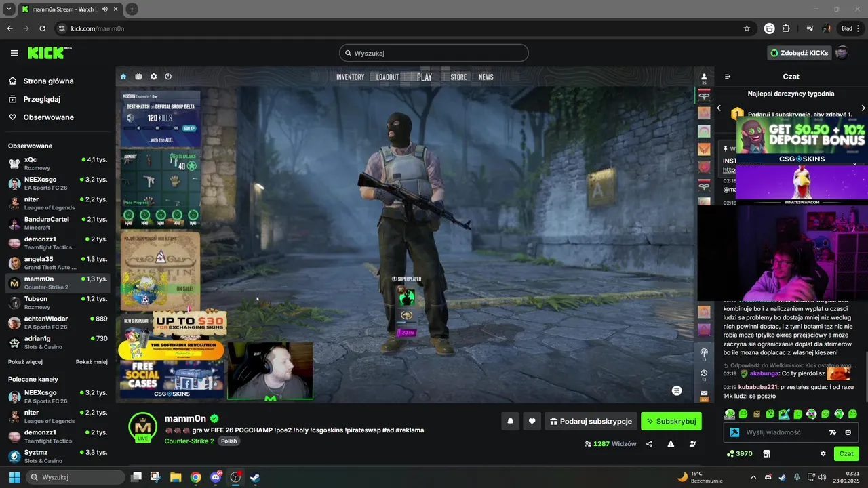
Task: Collapse list with Pokaż mniej
Action: (x=92, y=362)
